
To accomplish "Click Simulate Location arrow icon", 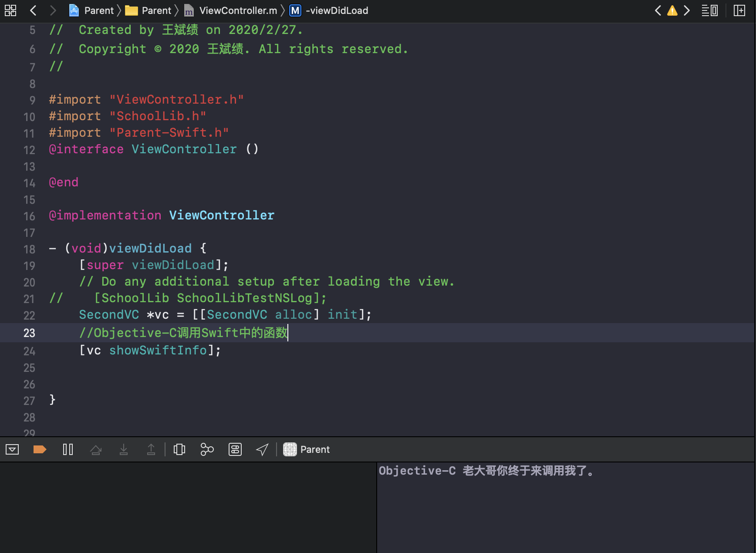I will click(x=262, y=449).
